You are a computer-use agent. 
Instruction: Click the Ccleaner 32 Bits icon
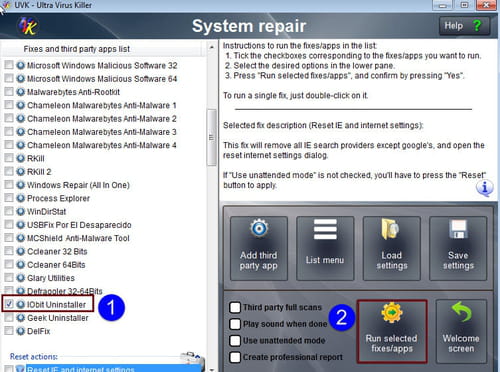(x=21, y=251)
